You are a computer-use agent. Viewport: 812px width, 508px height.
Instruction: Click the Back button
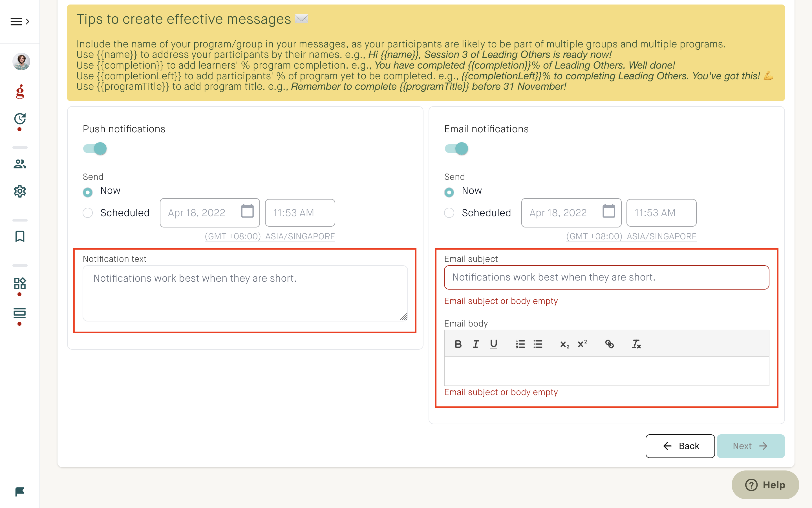click(x=680, y=446)
